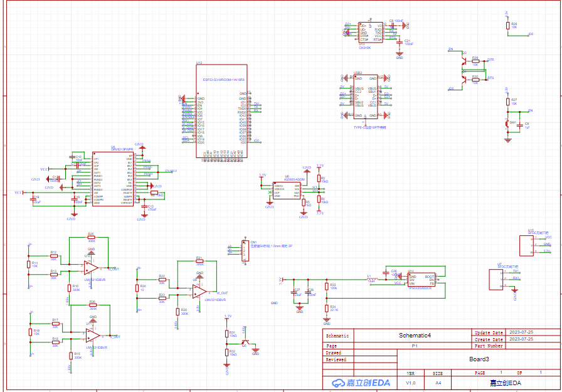Select the AS5600 magnetic encoder component

[x=289, y=191]
